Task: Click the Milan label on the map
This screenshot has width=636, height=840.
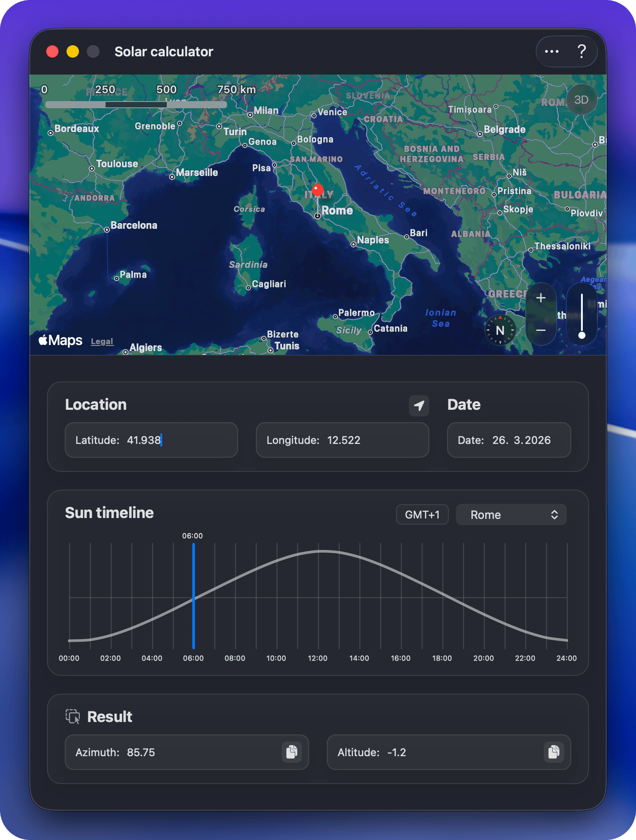Action: [266, 110]
